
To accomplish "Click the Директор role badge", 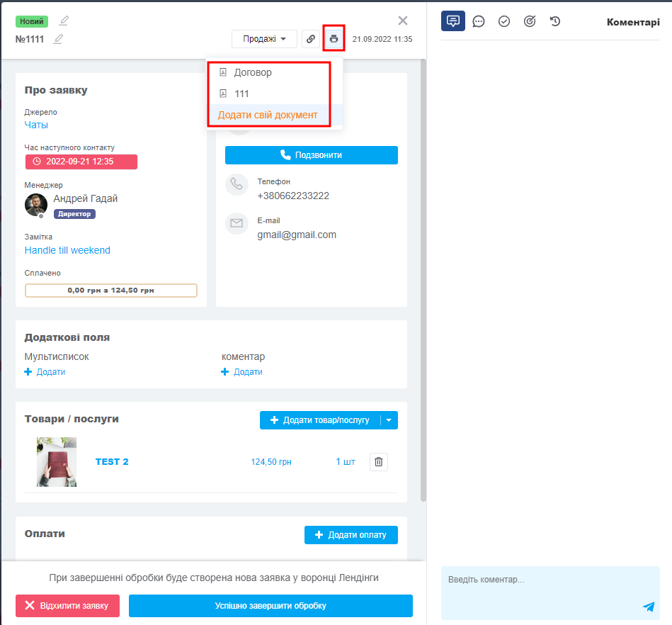I will point(74,214).
